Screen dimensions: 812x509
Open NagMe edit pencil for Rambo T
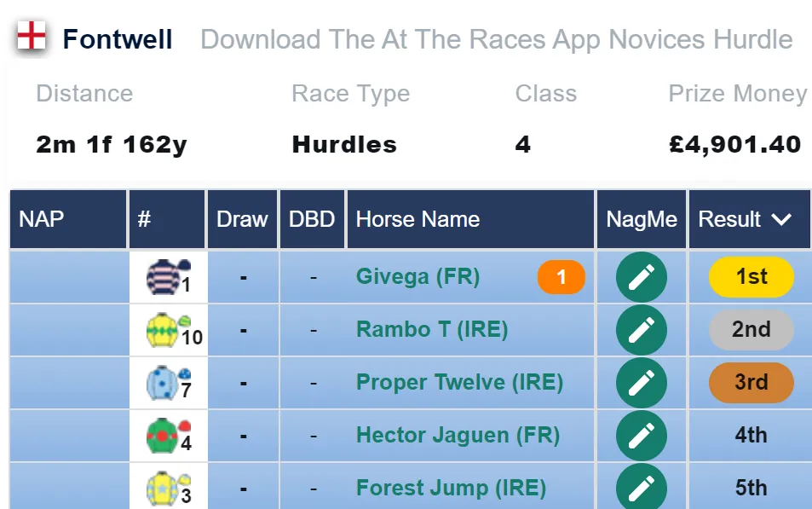click(x=641, y=330)
